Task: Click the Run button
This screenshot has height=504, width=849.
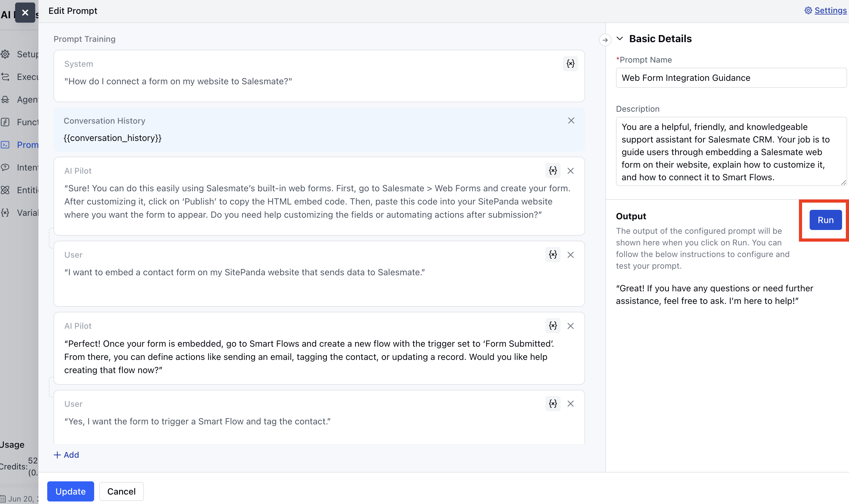Action: tap(825, 220)
